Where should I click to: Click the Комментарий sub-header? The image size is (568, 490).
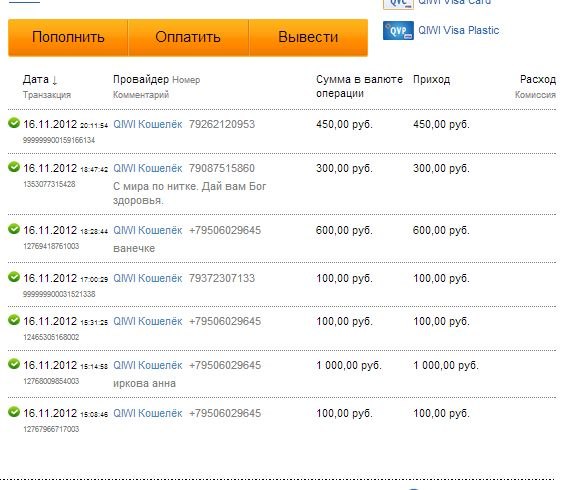point(141,95)
